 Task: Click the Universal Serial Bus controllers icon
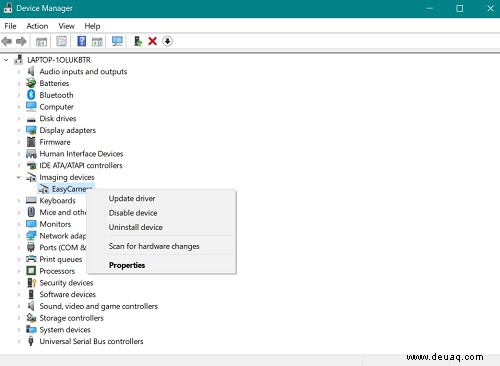[x=31, y=341]
